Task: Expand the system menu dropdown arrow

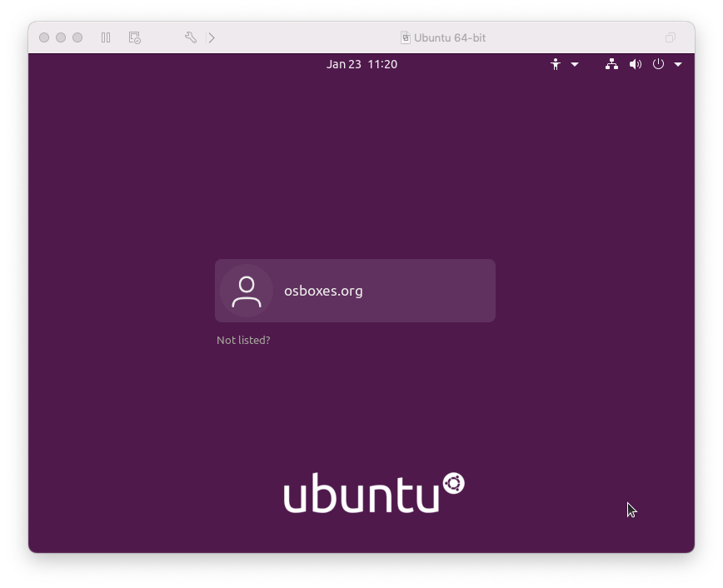Action: pyautogui.click(x=678, y=64)
